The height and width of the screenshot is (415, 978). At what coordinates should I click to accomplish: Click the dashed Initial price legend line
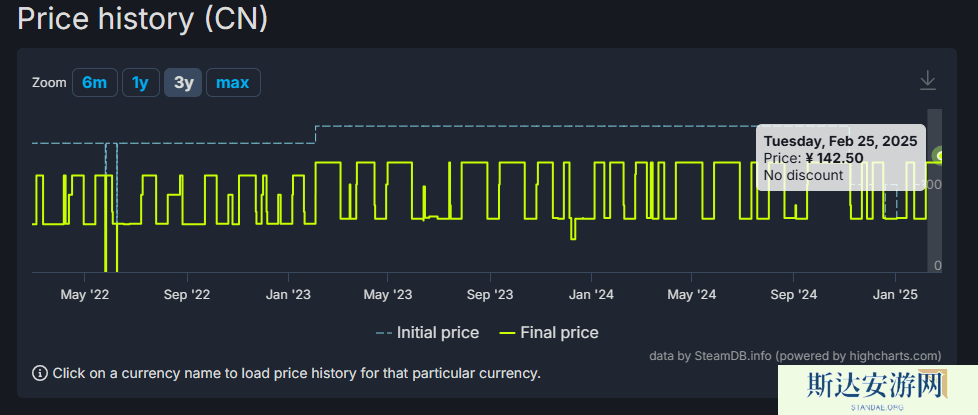[x=384, y=333]
